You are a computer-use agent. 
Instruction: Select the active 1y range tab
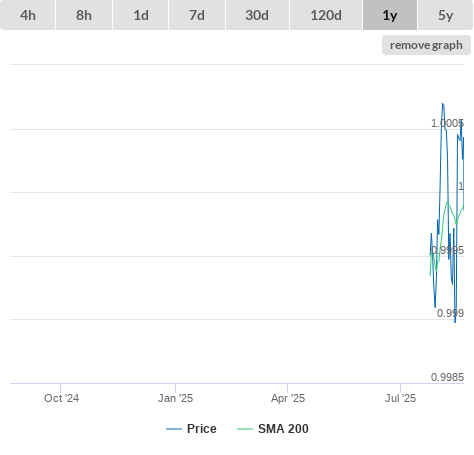(390, 15)
